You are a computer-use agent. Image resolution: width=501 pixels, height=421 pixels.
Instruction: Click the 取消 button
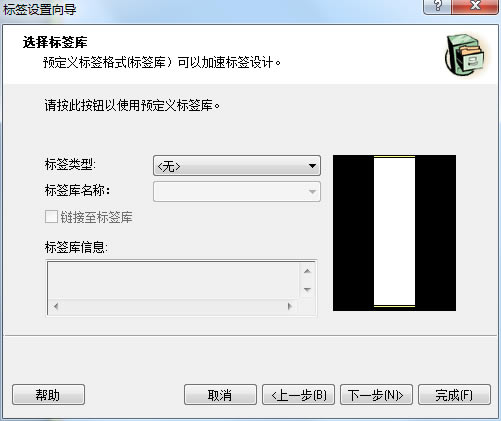pyautogui.click(x=220, y=395)
